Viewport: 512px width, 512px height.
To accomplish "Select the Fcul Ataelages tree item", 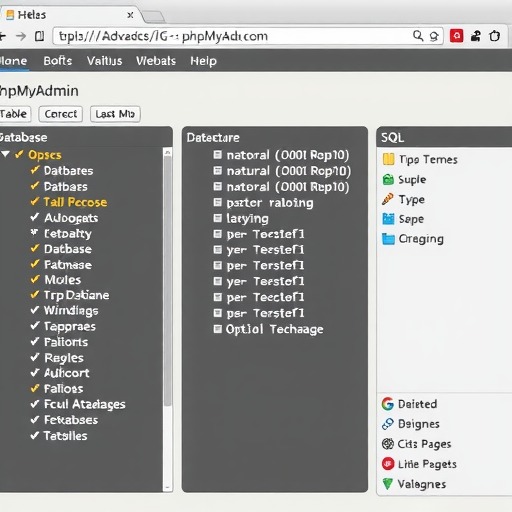I will coord(85,404).
